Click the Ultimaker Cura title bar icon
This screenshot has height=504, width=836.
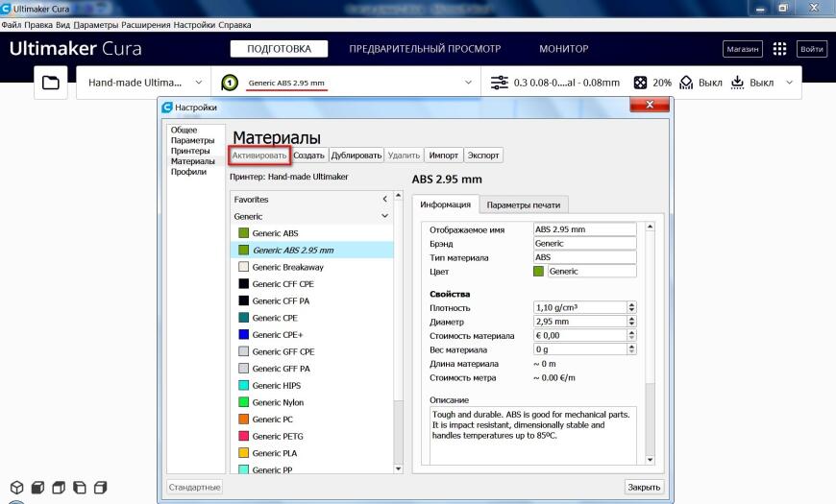click(7, 9)
